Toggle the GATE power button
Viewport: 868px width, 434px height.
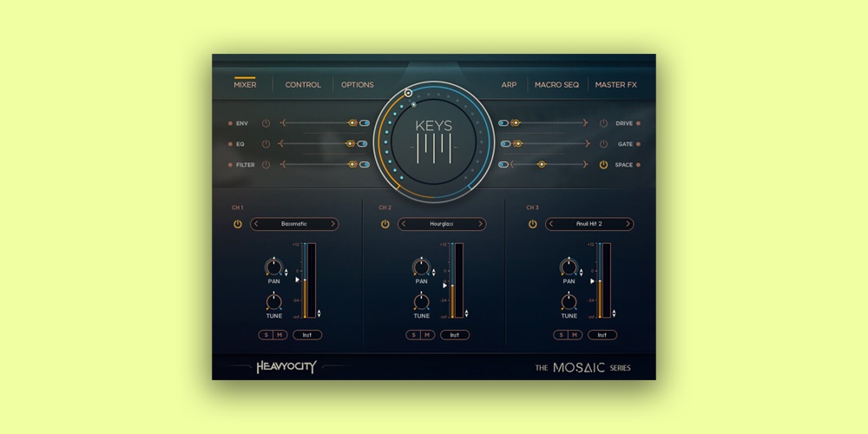click(603, 144)
